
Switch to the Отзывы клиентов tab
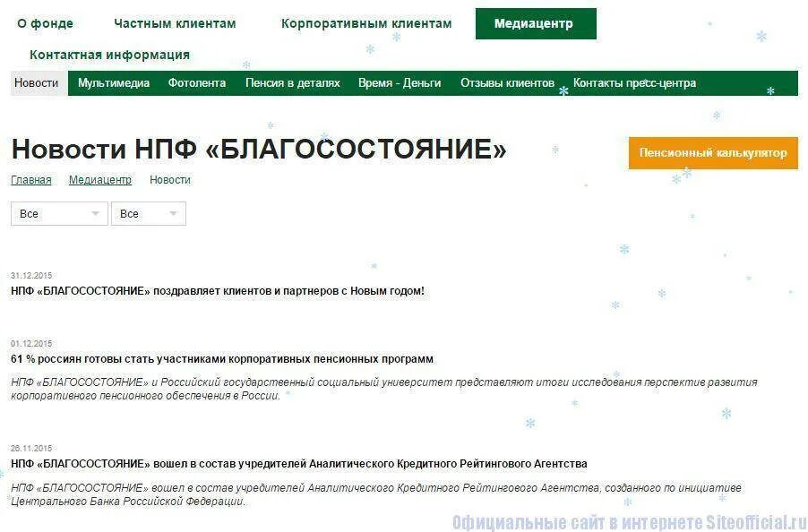506,82
